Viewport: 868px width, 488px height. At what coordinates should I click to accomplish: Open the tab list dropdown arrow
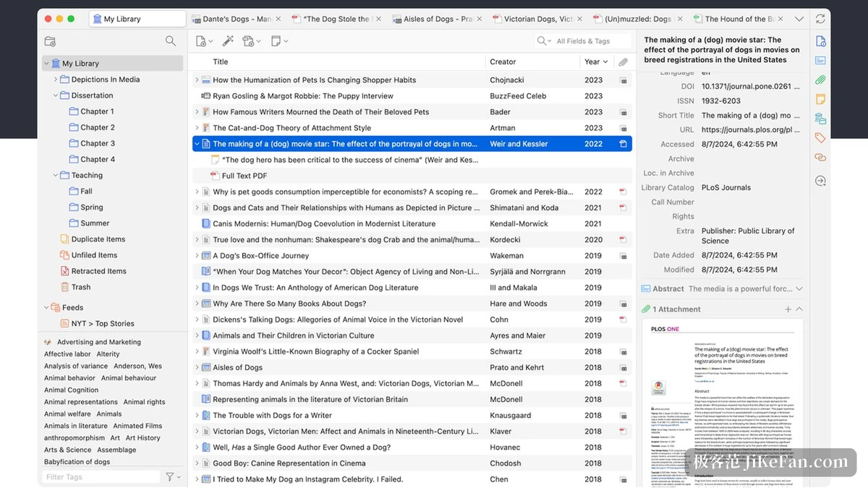coord(799,19)
